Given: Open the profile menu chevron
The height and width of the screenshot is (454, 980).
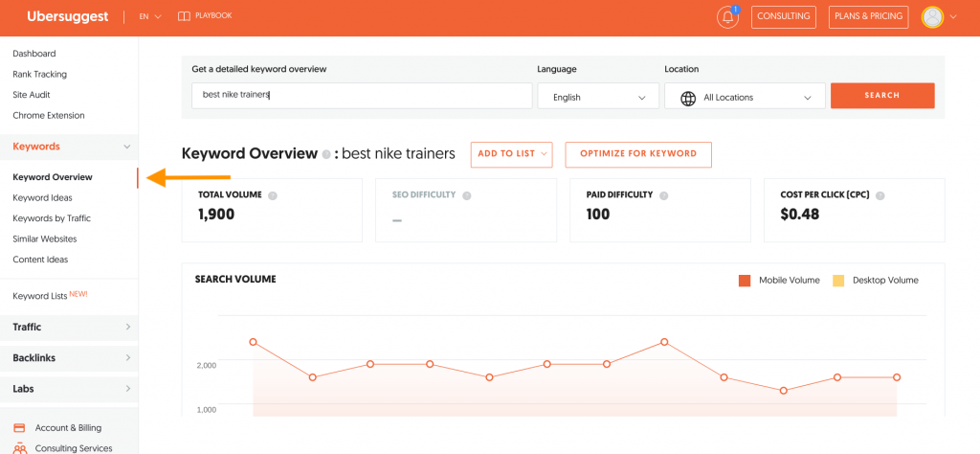Looking at the screenshot, I should click(953, 17).
